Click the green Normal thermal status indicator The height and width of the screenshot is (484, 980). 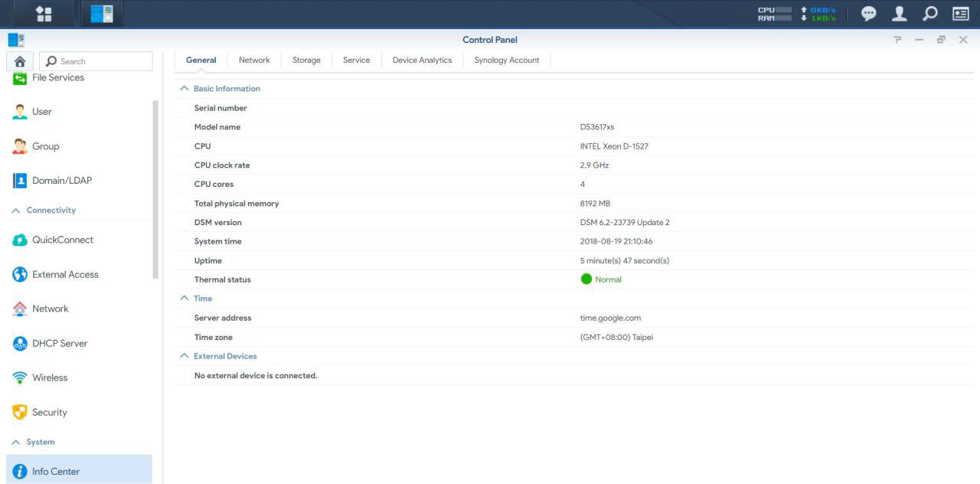tap(601, 280)
